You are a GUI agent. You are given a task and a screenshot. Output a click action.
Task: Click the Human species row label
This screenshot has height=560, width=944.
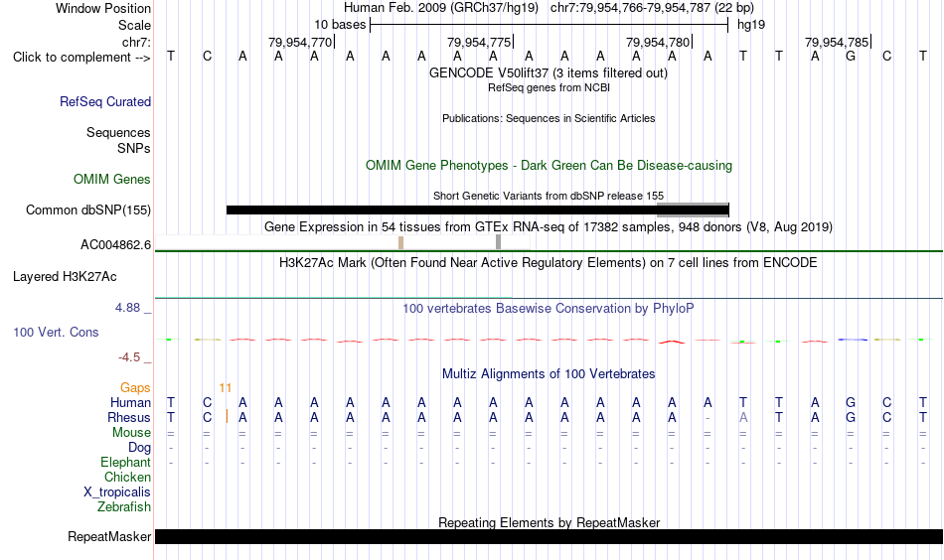click(130, 402)
